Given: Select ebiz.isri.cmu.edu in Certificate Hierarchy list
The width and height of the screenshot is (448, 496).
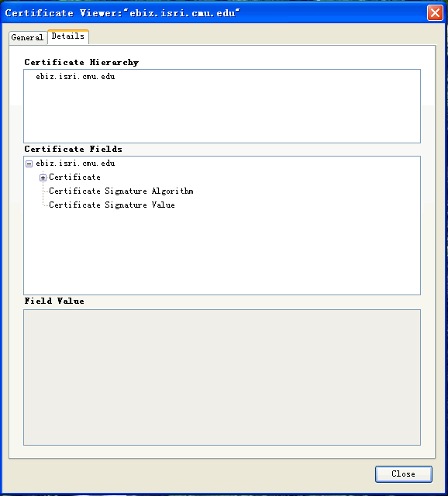Looking at the screenshot, I should coord(75,77).
